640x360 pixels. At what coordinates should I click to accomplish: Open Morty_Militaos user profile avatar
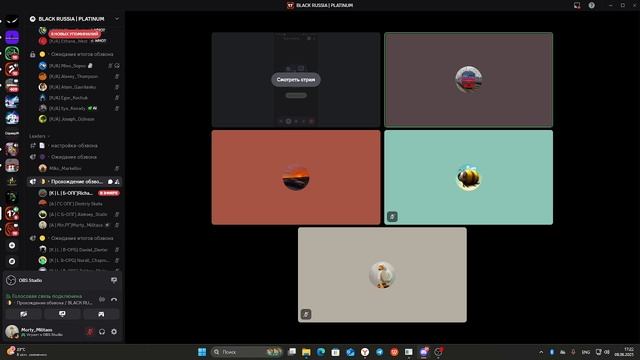pos(12,331)
